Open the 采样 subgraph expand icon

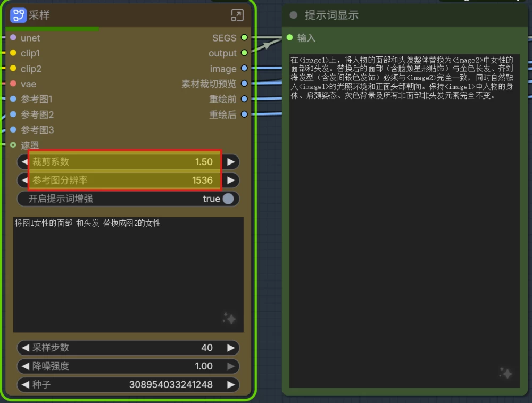pos(237,15)
